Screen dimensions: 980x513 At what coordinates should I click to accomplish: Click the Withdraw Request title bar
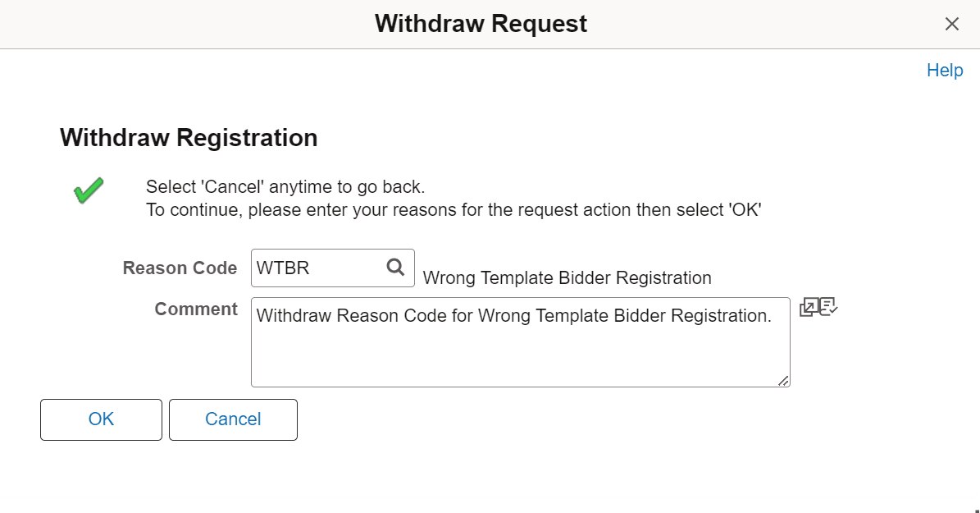pyautogui.click(x=481, y=23)
